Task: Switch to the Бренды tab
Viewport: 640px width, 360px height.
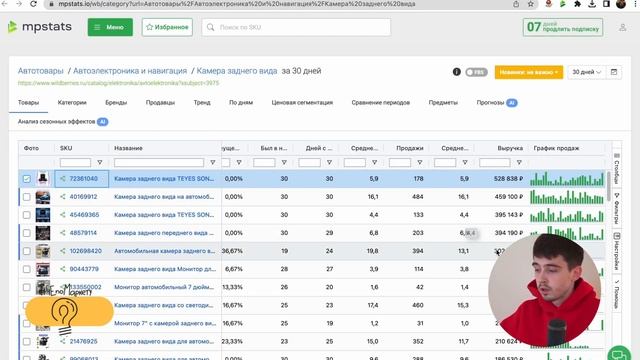Action: click(116, 102)
